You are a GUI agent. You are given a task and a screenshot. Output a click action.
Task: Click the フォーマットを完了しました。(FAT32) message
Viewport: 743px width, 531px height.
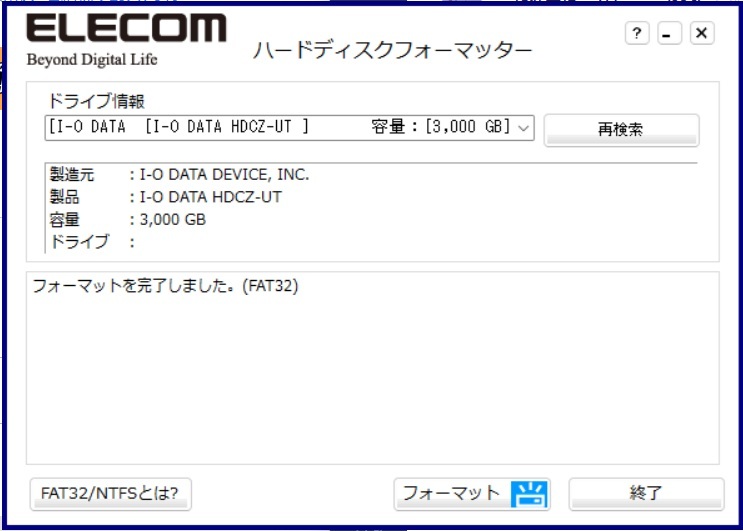(165, 286)
